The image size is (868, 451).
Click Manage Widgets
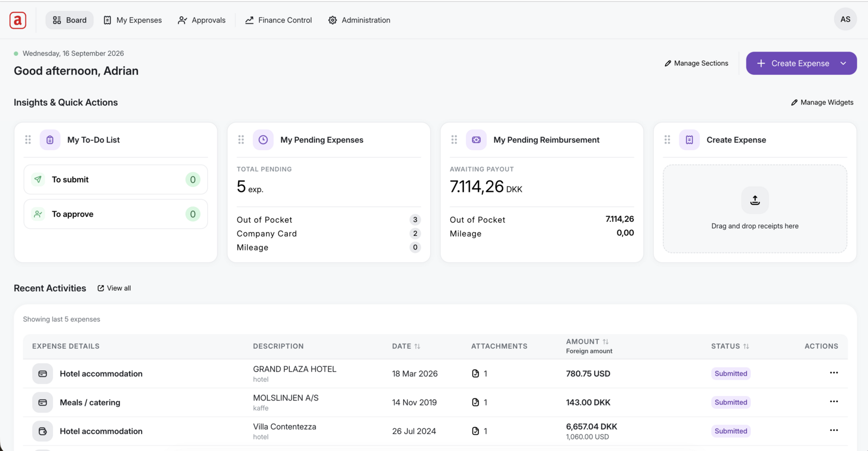[822, 102]
